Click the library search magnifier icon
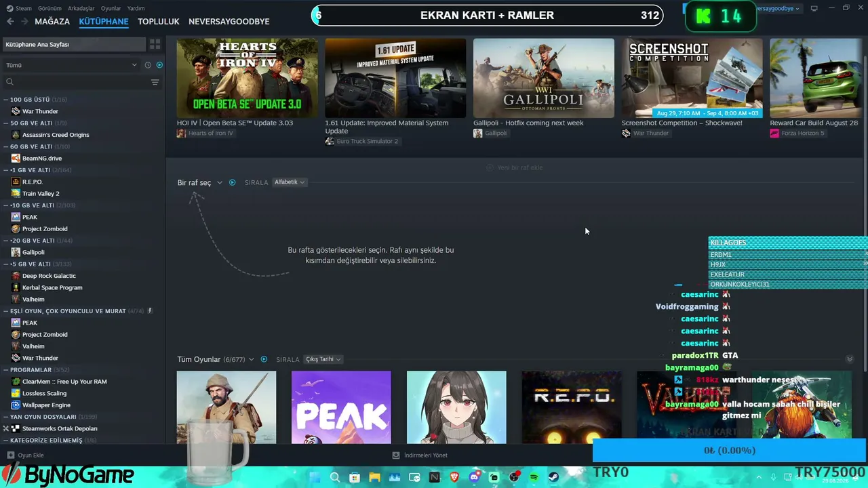 tap(9, 82)
